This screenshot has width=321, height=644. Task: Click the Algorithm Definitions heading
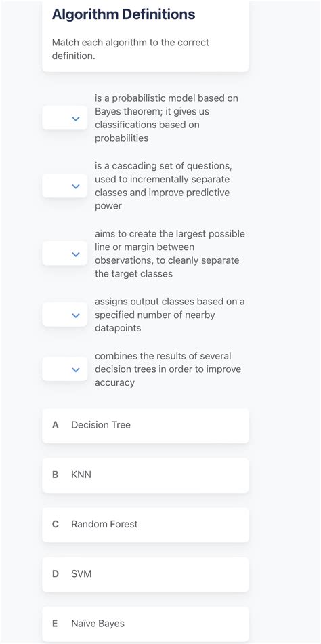123,14
